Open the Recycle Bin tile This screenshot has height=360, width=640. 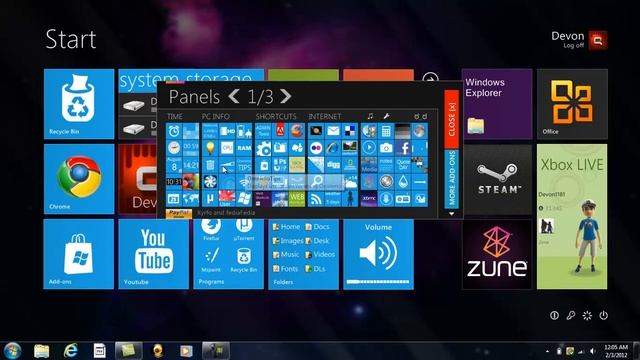pos(79,104)
